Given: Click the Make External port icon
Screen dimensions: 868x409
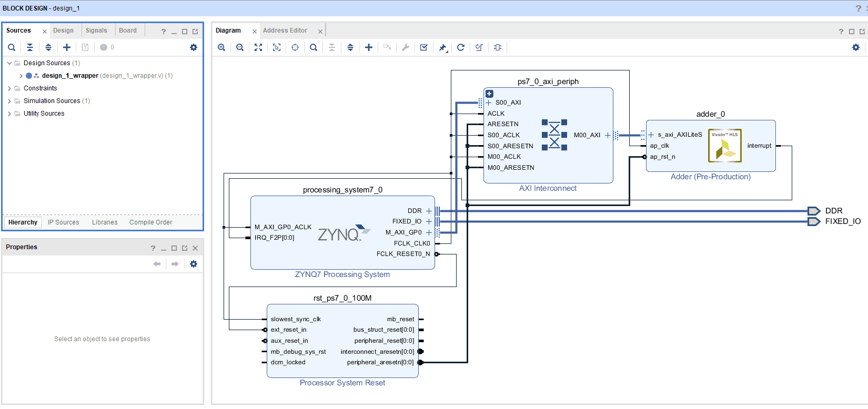Looking at the screenshot, I should coord(498,47).
